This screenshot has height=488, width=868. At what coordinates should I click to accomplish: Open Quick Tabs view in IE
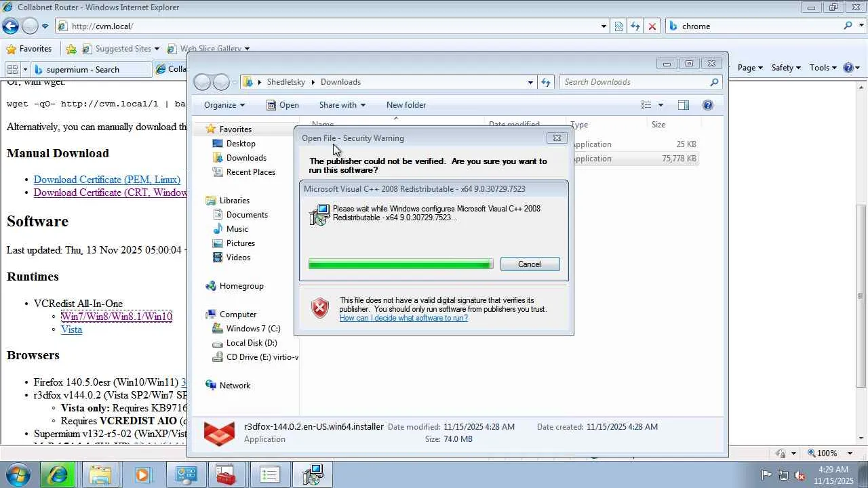[12, 69]
